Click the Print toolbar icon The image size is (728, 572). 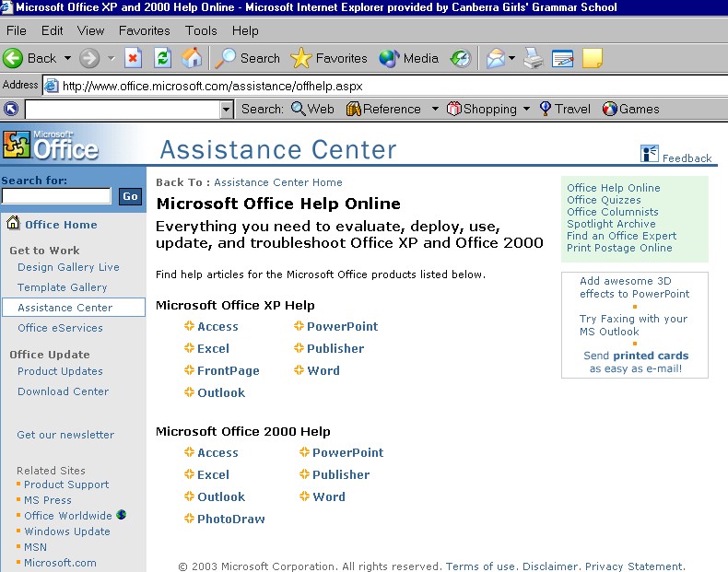click(x=534, y=58)
